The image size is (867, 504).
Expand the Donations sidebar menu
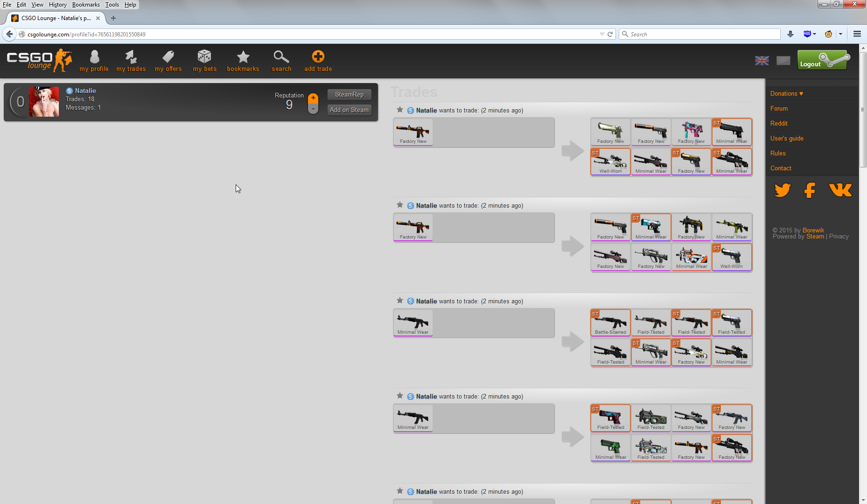[x=786, y=93]
